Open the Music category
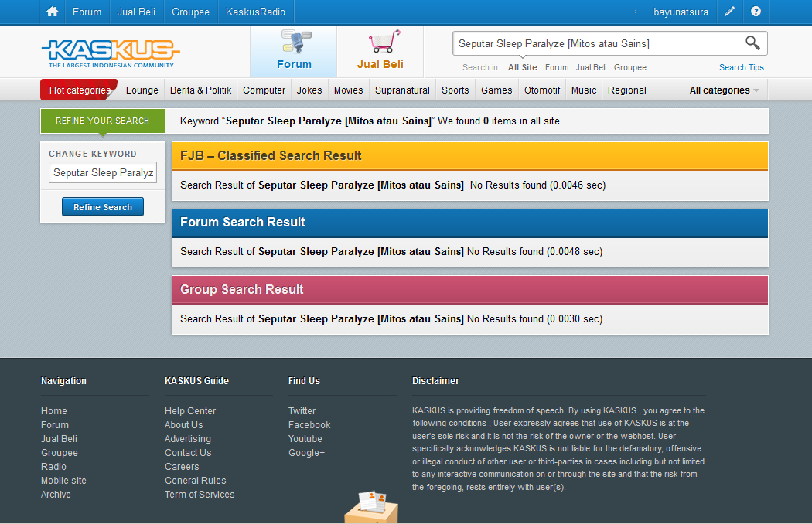Screen dimensions: 812x524 click(x=584, y=90)
